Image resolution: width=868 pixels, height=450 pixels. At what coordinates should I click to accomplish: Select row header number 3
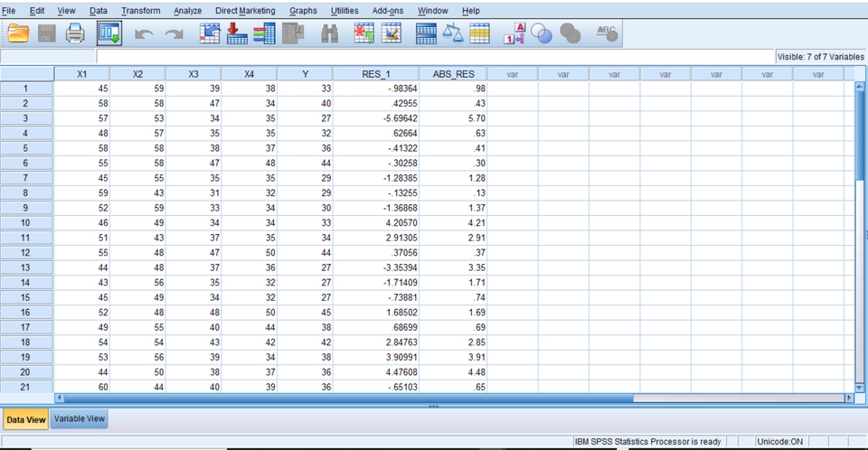pyautogui.click(x=26, y=118)
